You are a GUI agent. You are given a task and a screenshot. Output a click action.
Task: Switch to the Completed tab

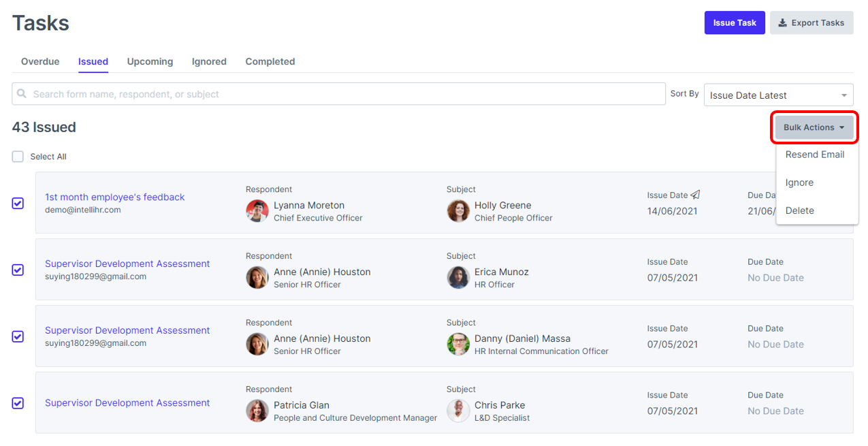point(270,61)
